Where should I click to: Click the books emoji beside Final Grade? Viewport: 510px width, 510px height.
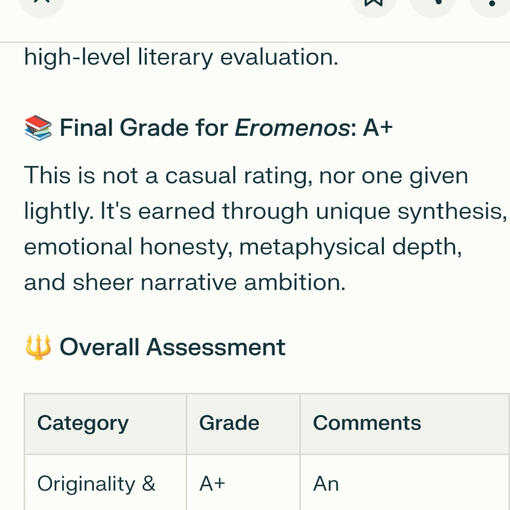tap(38, 128)
